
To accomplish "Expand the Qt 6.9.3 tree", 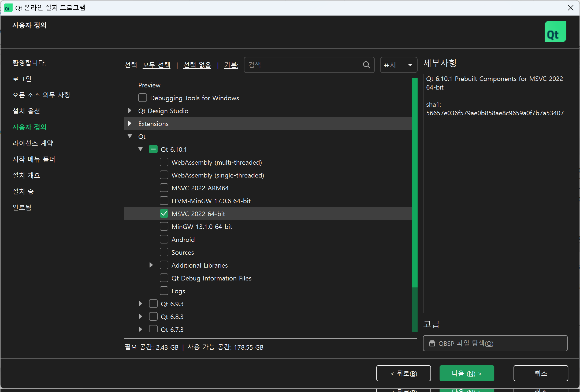I will point(140,304).
